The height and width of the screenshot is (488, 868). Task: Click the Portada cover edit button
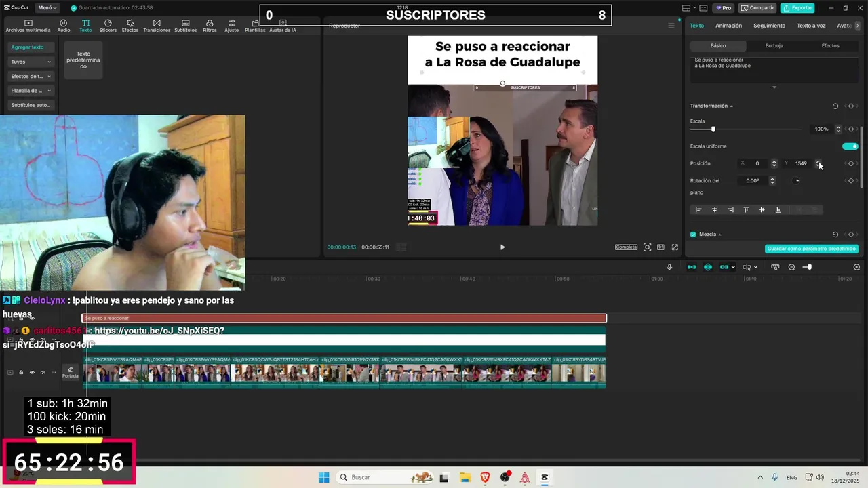pos(71,372)
